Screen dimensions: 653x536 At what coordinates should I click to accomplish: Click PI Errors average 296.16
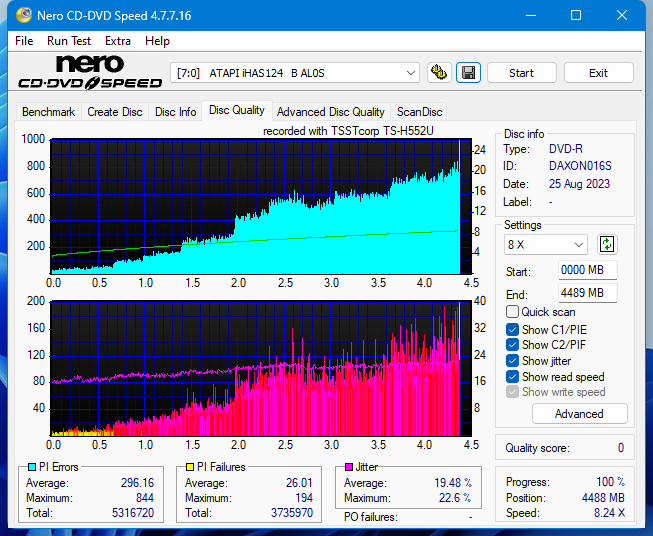(x=137, y=483)
